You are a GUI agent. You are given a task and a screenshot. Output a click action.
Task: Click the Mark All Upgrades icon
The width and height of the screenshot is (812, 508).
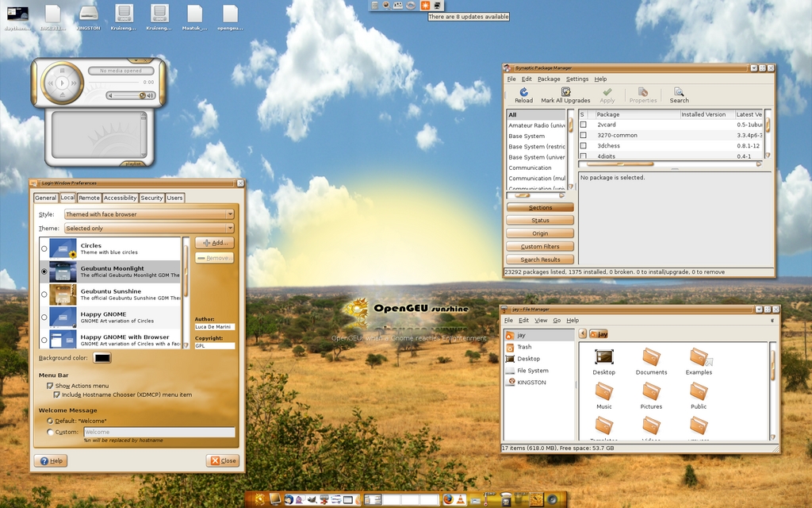[565, 93]
